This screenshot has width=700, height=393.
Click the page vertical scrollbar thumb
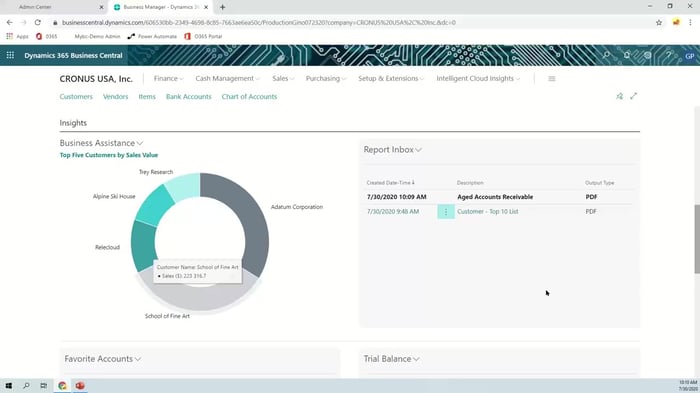(x=697, y=239)
